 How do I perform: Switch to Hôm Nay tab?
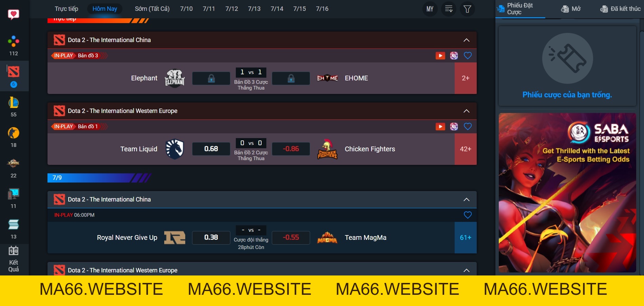tap(105, 9)
